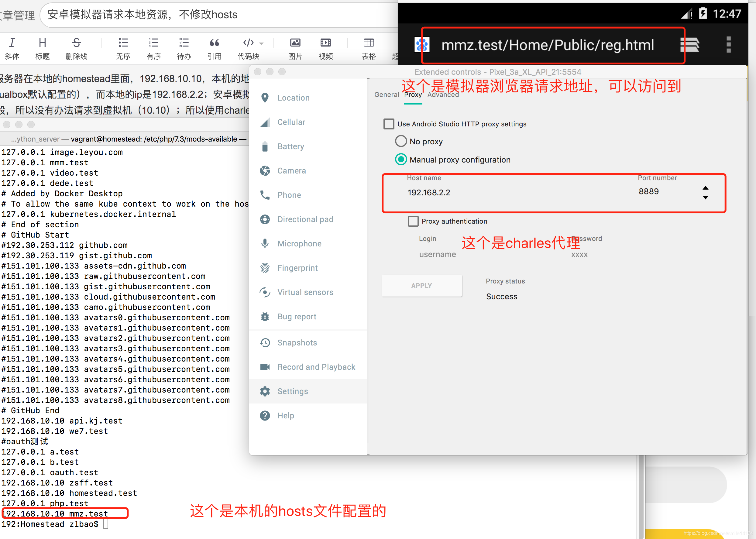This screenshot has width=756, height=539.
Task: Increase port number with up stepper arrow
Action: (705, 187)
